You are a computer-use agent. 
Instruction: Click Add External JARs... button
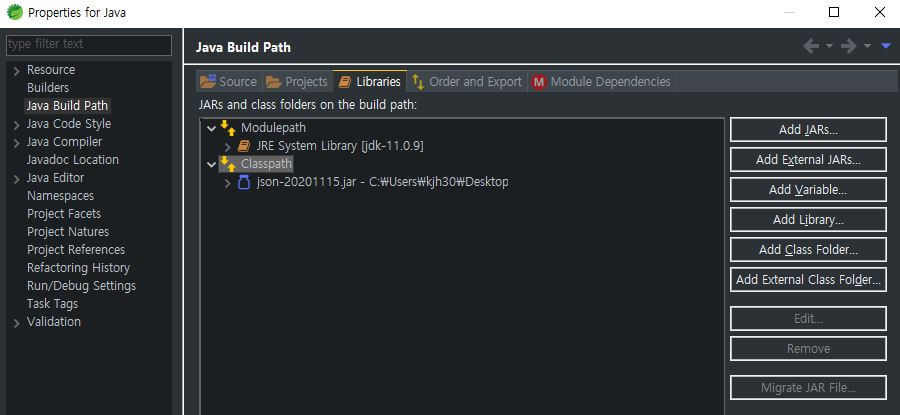pos(808,160)
